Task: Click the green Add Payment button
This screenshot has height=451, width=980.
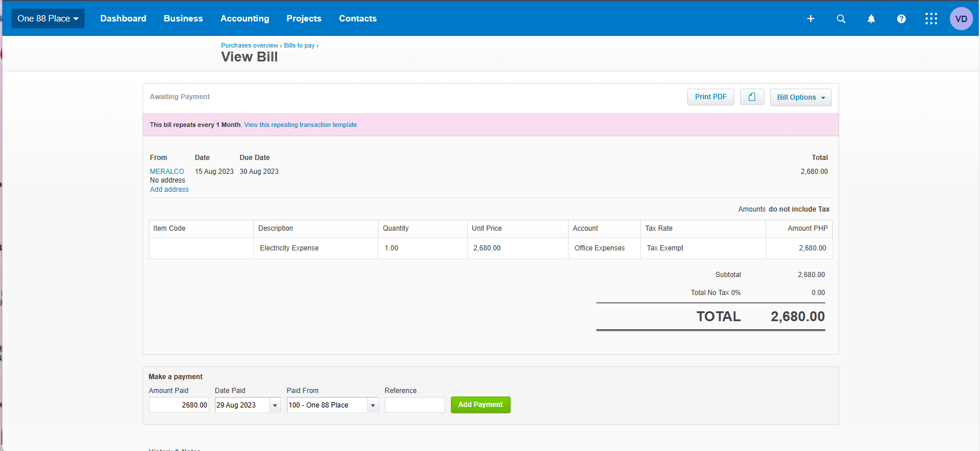Action: (480, 405)
